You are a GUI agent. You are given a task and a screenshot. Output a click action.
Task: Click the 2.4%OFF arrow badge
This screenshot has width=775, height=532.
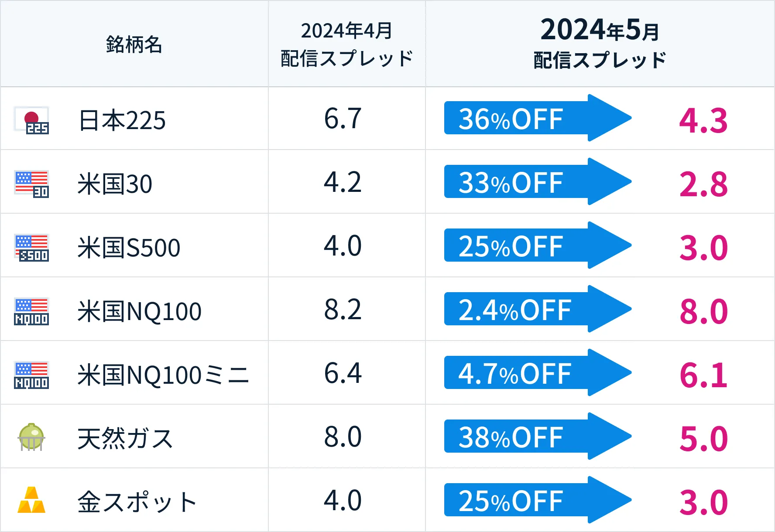tap(537, 309)
